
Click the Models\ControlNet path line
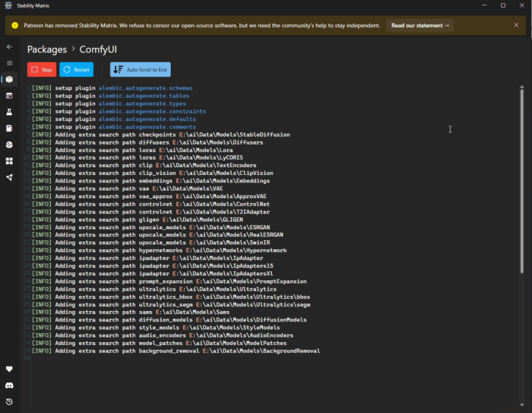pyautogui.click(x=151, y=204)
